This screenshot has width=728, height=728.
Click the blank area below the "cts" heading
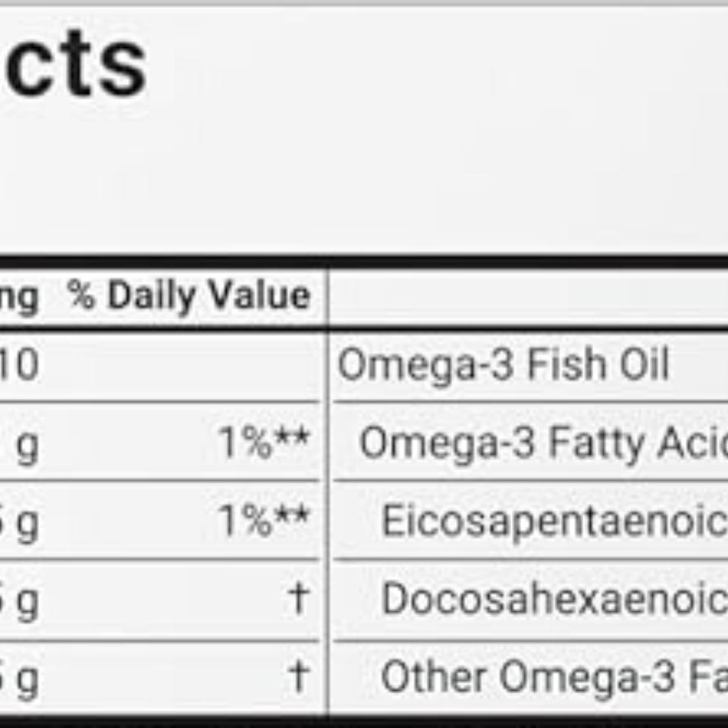(364, 181)
